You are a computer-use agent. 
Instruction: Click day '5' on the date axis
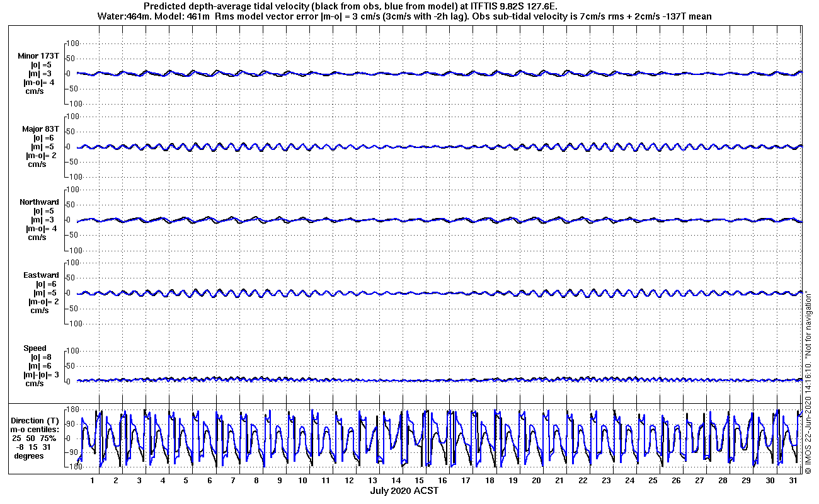[186, 481]
